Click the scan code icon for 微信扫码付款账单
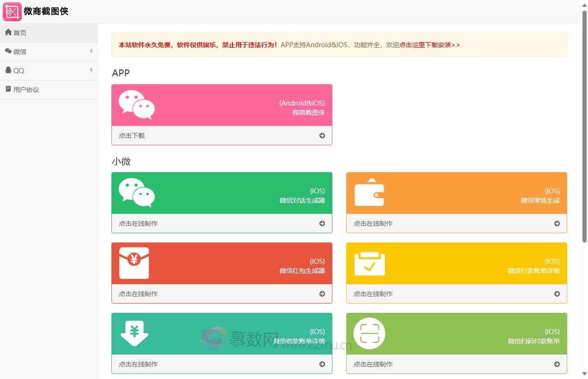Screen dimensions: 588x379 pyautogui.click(x=369, y=333)
